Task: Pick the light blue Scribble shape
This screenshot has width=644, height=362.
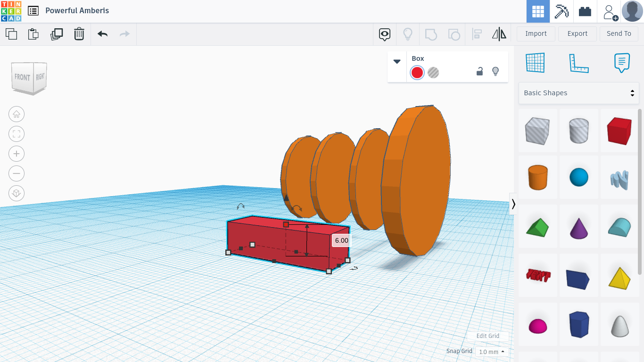Action: click(619, 179)
